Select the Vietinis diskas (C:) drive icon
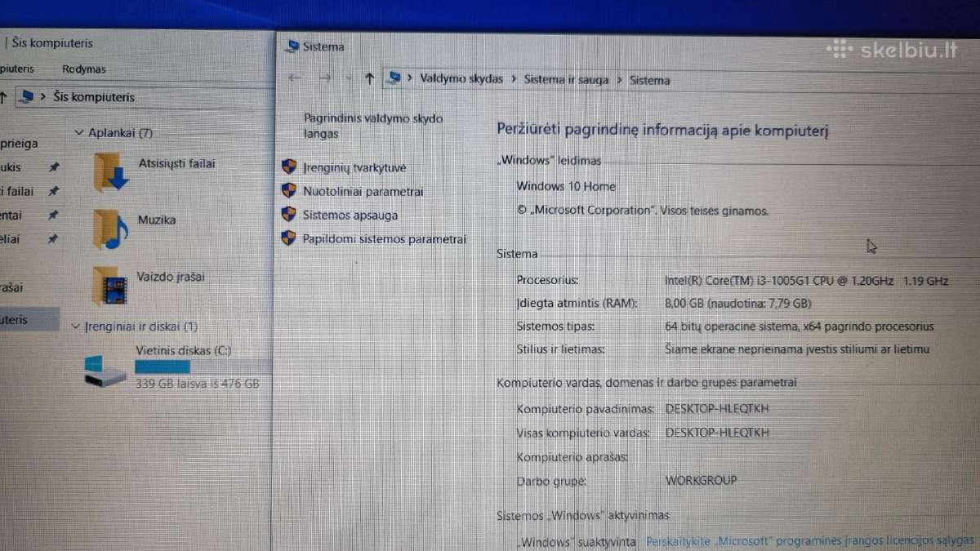The image size is (980, 551). (x=106, y=370)
